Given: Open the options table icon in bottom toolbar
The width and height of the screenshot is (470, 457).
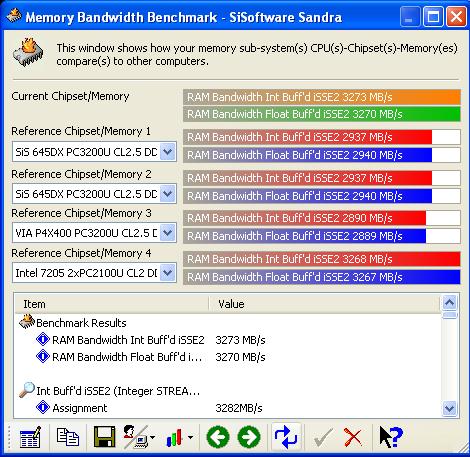Looking at the screenshot, I should [30, 437].
